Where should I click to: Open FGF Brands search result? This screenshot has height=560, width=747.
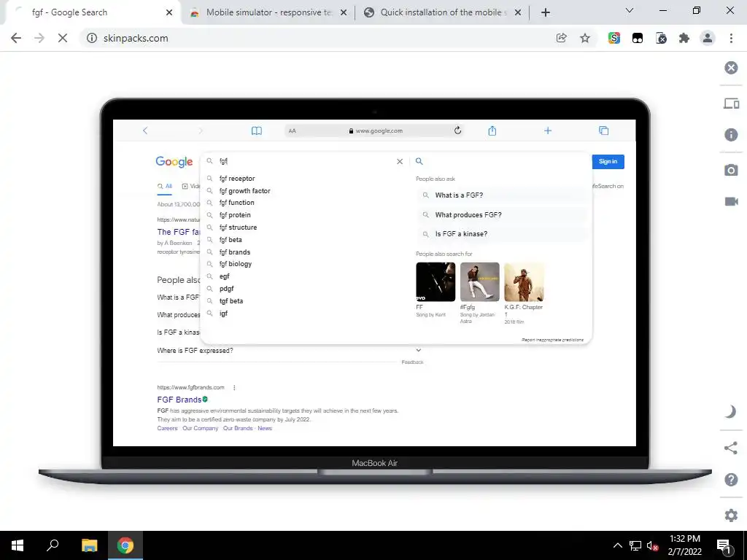pyautogui.click(x=179, y=400)
